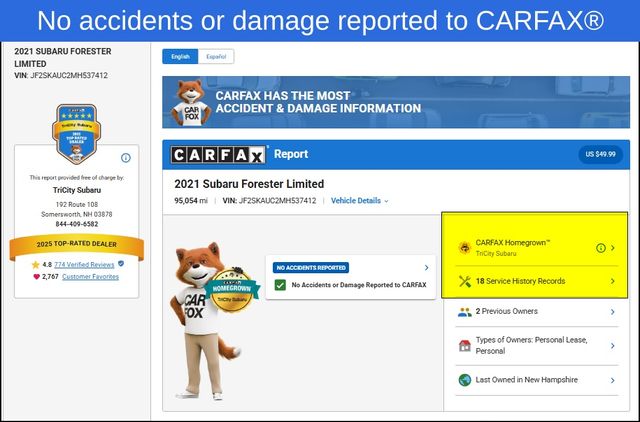This screenshot has width=640, height=422.
Task: Click the CARFAX logo in report header
Action: coord(218,155)
